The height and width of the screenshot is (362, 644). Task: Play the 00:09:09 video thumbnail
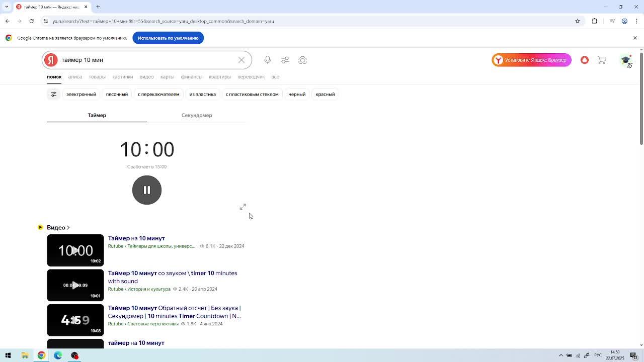pyautogui.click(x=75, y=285)
